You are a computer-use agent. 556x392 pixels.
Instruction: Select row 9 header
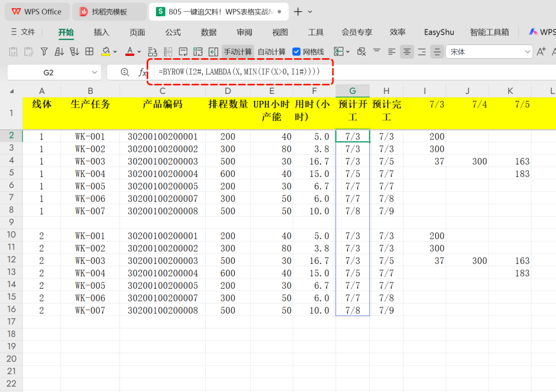11,222
